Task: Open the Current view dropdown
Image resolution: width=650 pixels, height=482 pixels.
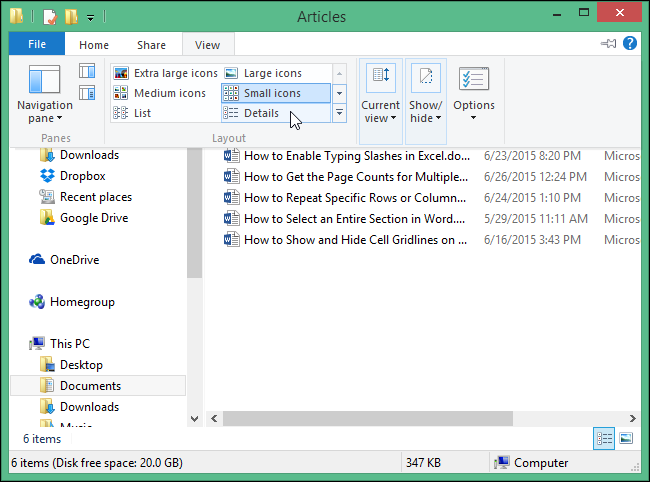Action: click(x=381, y=102)
